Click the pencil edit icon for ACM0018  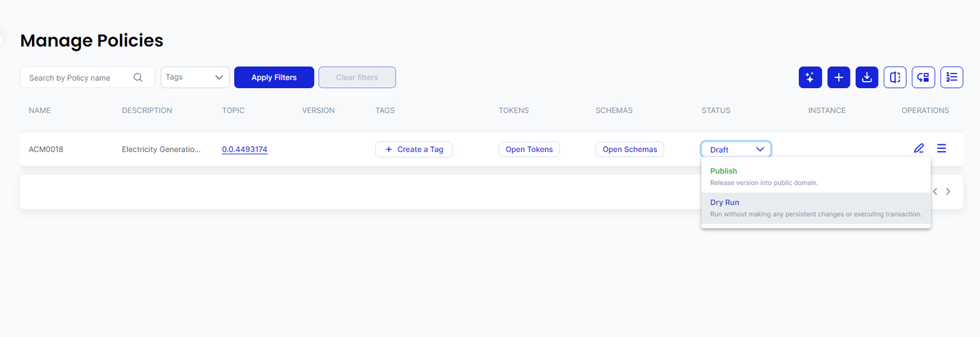pos(919,149)
